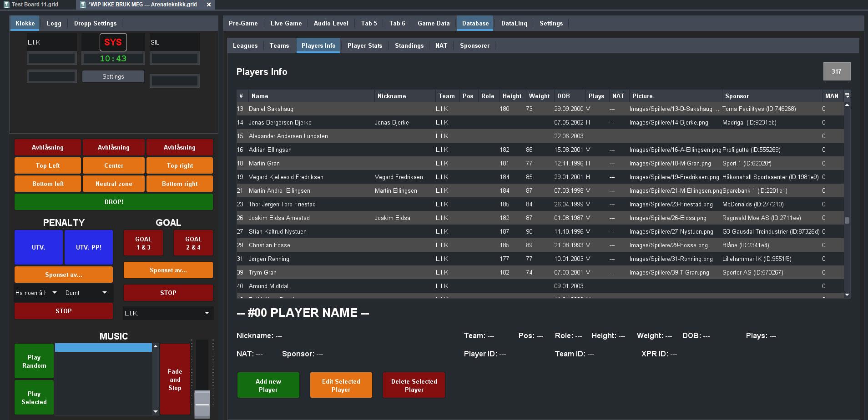
Task: Click Sponset av... under PENALTY
Action: pos(64,275)
